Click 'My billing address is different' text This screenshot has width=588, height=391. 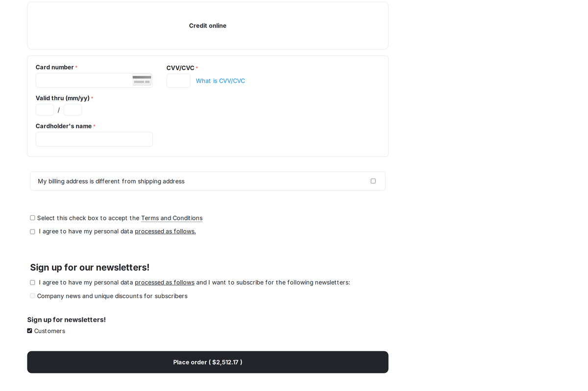(x=111, y=181)
